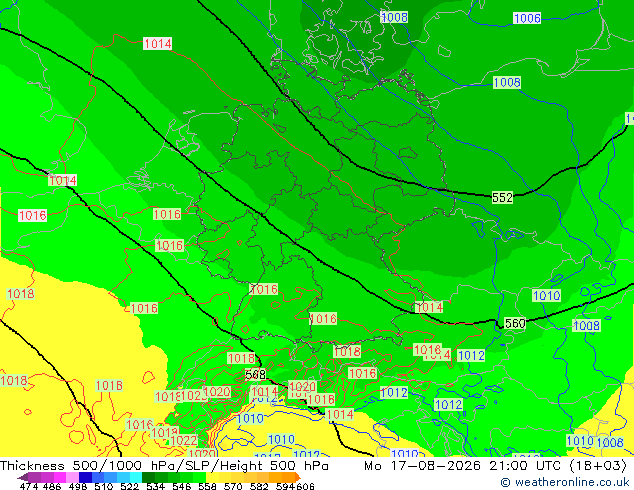Click the dark blue legend swatch
634x490 pixels.
point(85,477)
